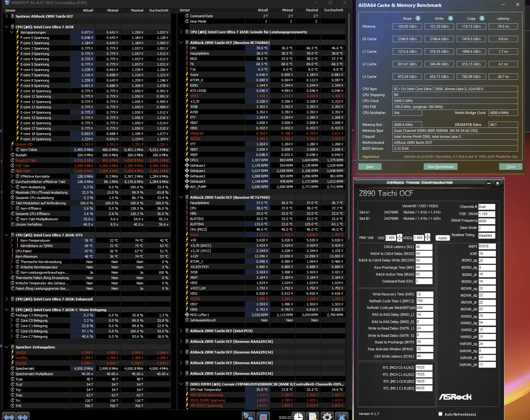Click the clock reset-timer icon in HWiNFO

pyautogui.click(x=299, y=417)
